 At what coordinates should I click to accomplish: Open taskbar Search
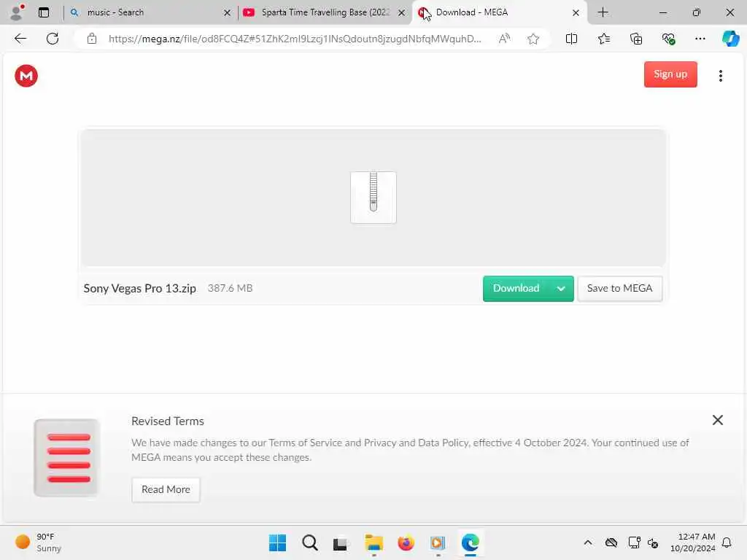coord(309,542)
